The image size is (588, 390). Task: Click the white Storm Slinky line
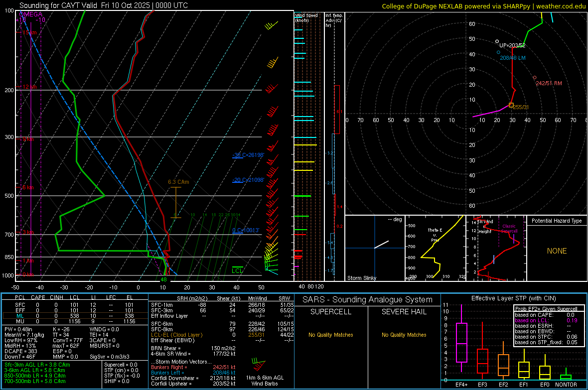(x=381, y=245)
